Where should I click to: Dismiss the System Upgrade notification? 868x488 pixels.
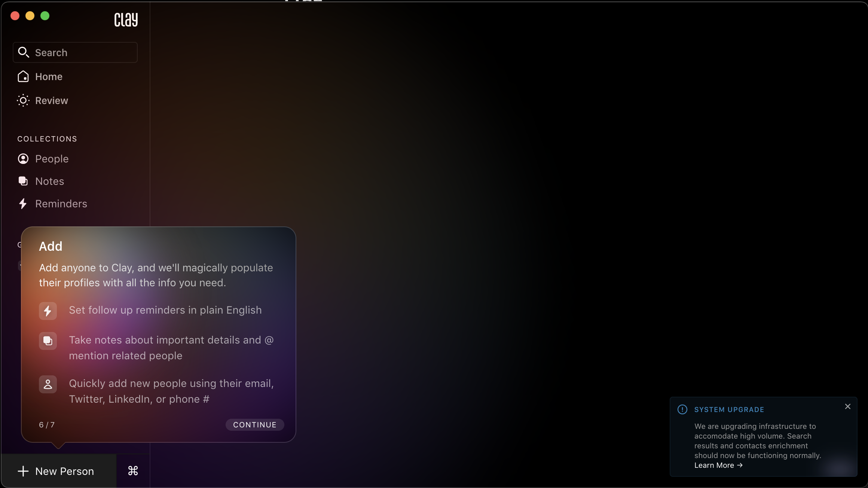pos(848,406)
